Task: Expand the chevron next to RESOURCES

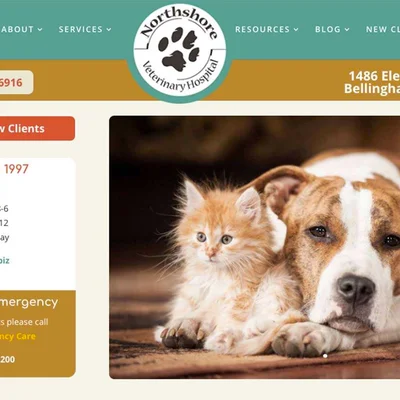Action: (296, 30)
